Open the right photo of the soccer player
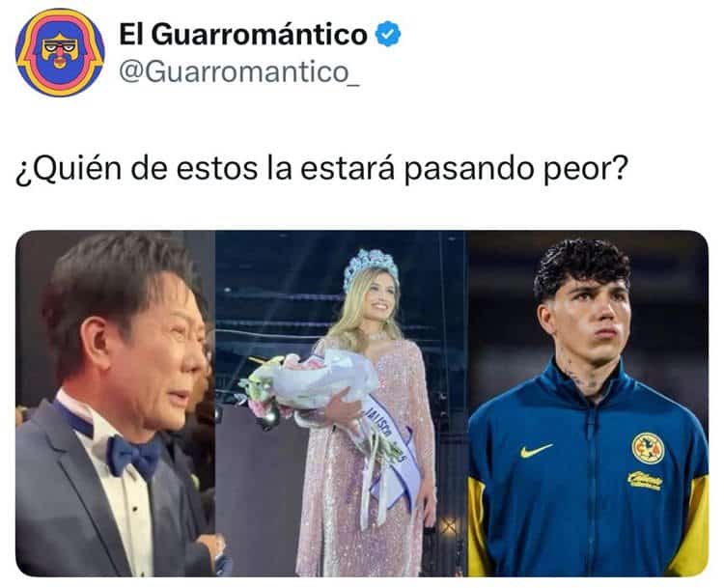 coord(588,404)
